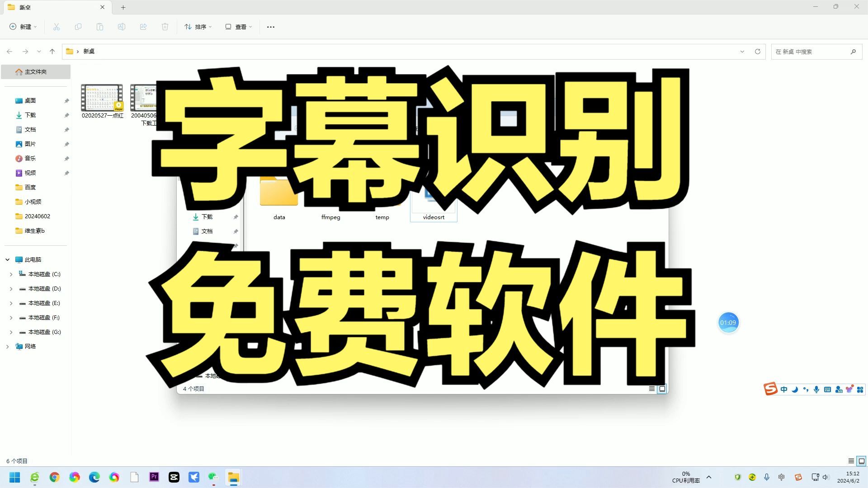
Task: Open the videosrt folder
Action: [433, 199]
